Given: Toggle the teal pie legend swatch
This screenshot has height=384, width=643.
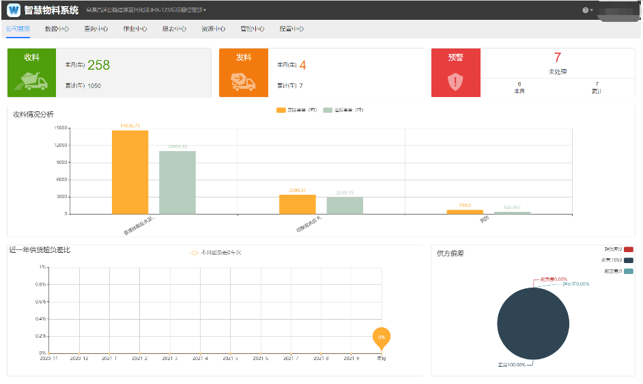Looking at the screenshot, I should point(629,271).
